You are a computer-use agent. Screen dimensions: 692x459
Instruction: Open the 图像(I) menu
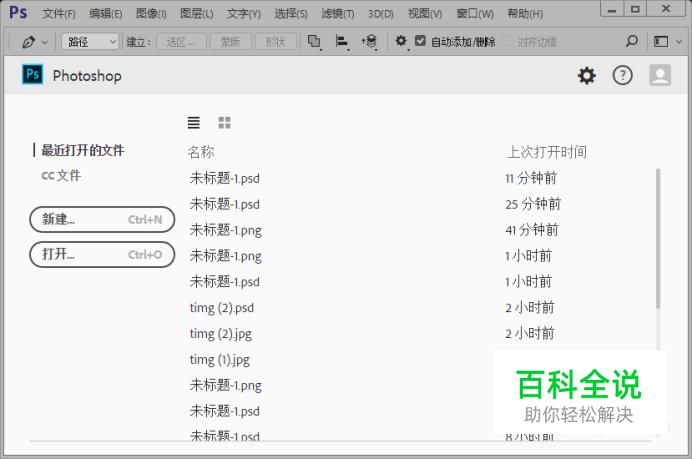click(151, 14)
